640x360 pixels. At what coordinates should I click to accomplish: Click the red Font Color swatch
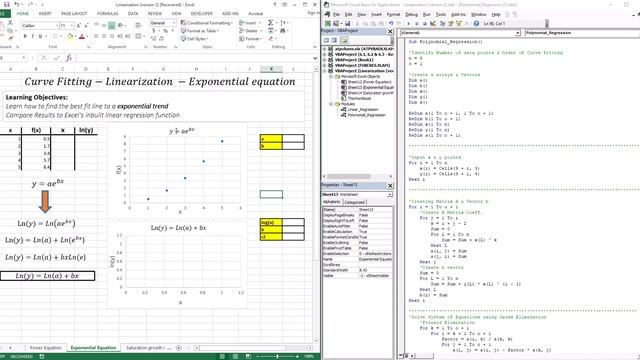click(82, 37)
